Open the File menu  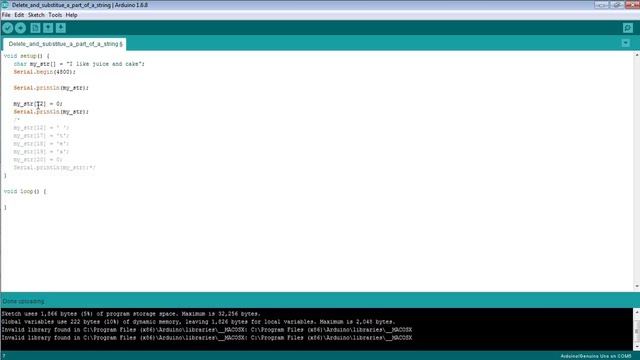pyautogui.click(x=6, y=15)
